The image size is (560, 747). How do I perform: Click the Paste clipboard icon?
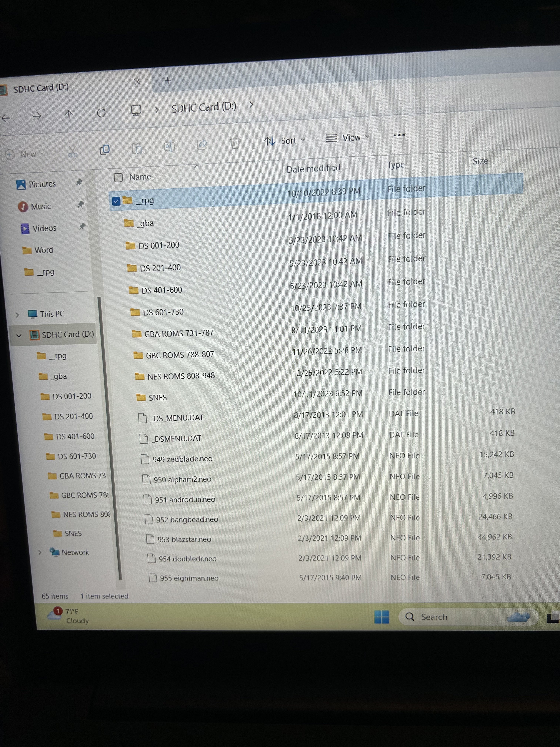coord(137,148)
